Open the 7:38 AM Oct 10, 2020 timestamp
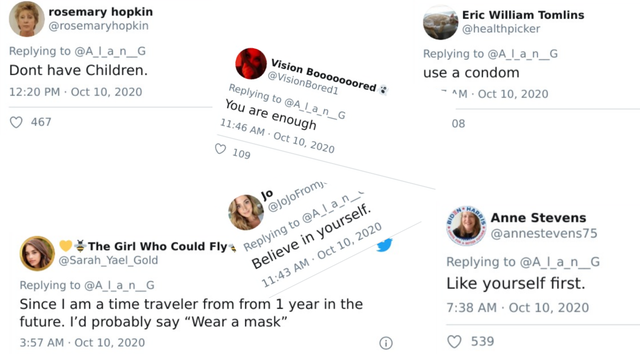Screen dimensions: 640x360 518,307
